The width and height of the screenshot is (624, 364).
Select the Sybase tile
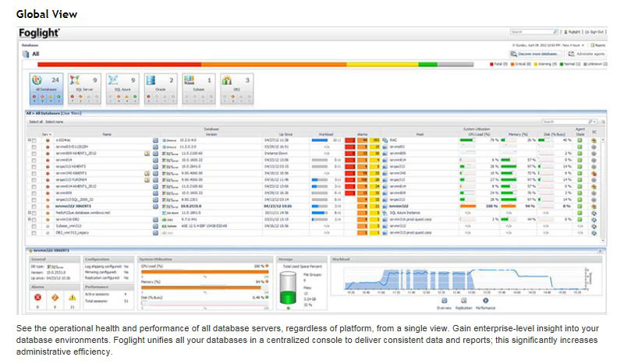pyautogui.click(x=199, y=89)
